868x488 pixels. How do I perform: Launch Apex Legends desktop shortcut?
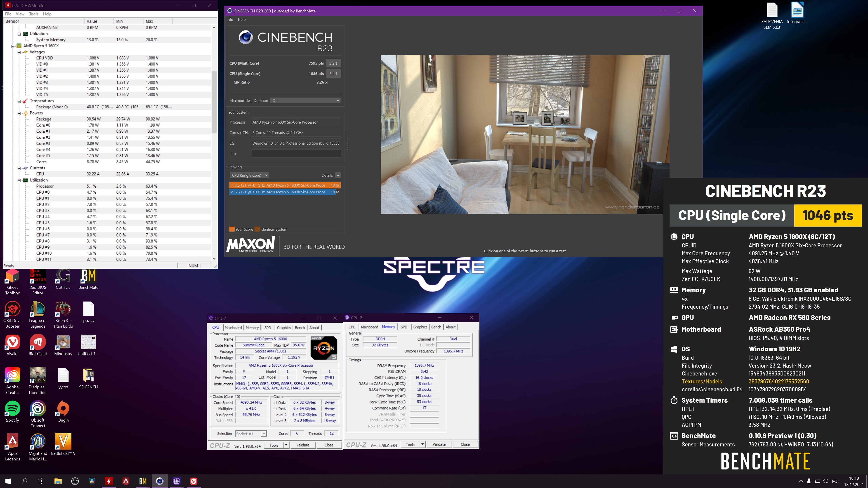coord(12,448)
